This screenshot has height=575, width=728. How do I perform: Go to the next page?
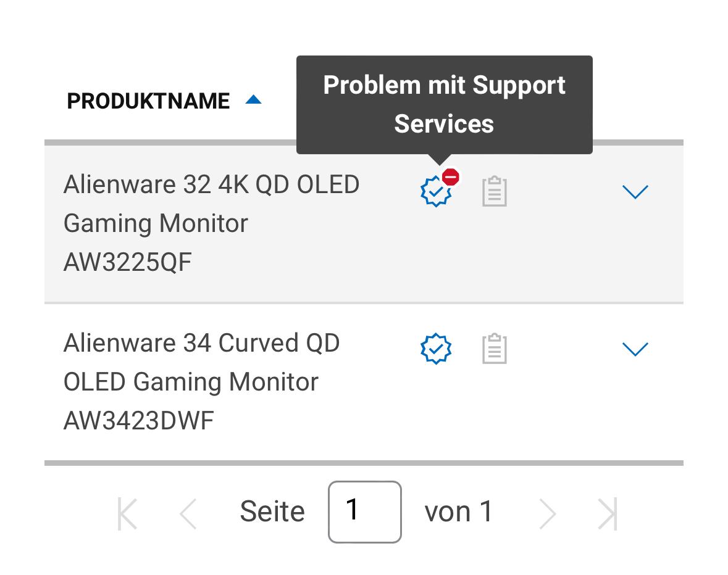548,513
